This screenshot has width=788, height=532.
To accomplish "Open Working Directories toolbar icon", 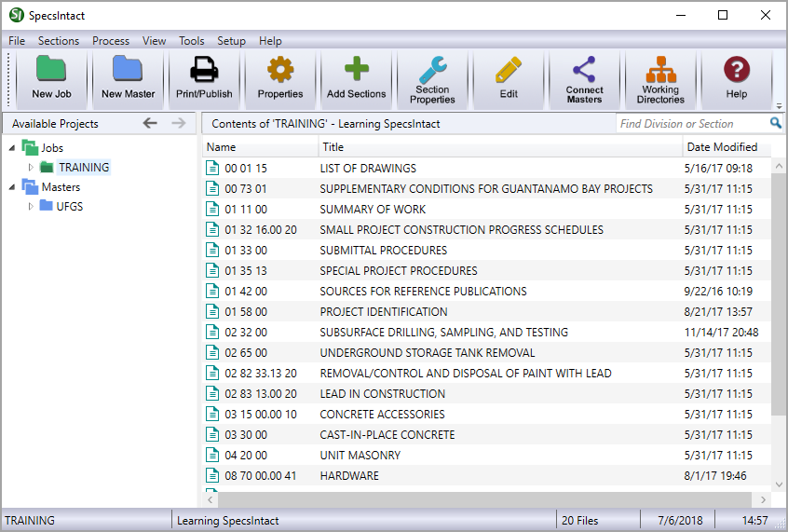I will 660,69.
